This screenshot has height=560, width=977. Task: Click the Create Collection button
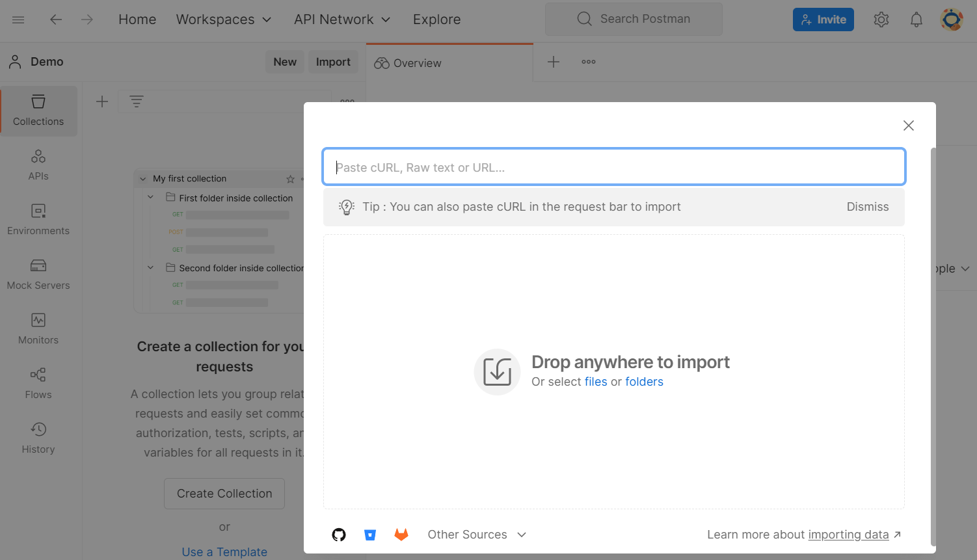point(224,494)
